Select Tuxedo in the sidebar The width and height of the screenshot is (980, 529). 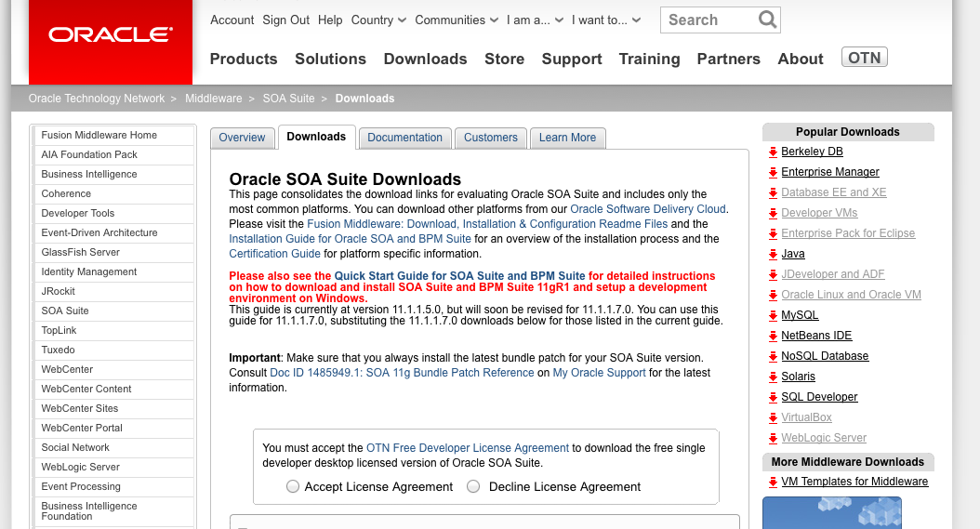click(x=114, y=350)
